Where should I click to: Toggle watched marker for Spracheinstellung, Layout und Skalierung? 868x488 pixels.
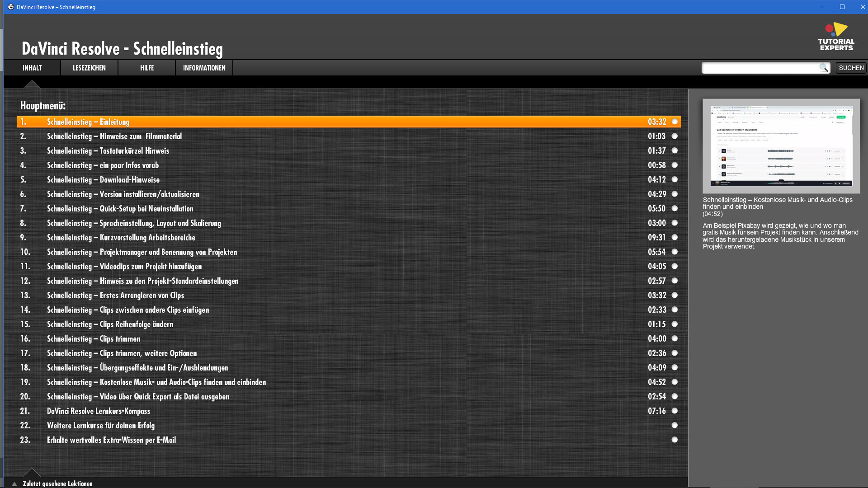coord(675,223)
